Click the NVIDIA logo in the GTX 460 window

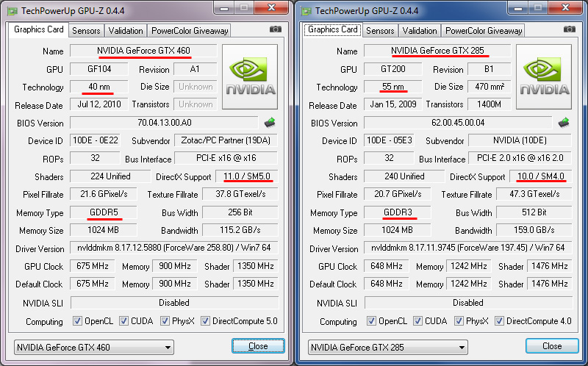coord(250,77)
